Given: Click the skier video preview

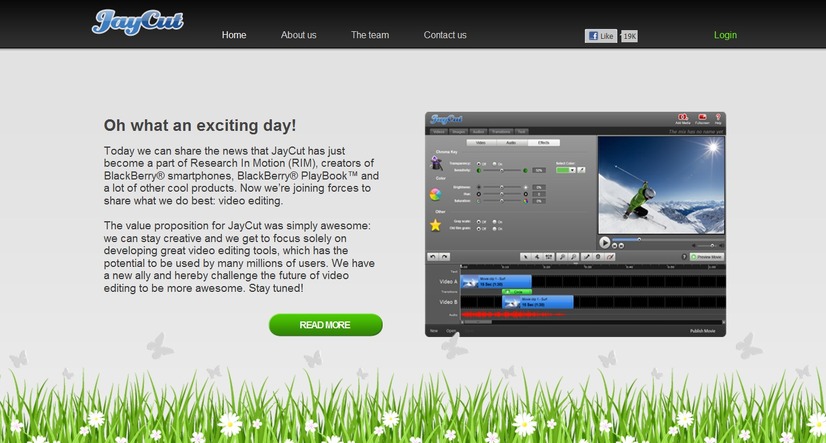Looking at the screenshot, I should [x=661, y=184].
